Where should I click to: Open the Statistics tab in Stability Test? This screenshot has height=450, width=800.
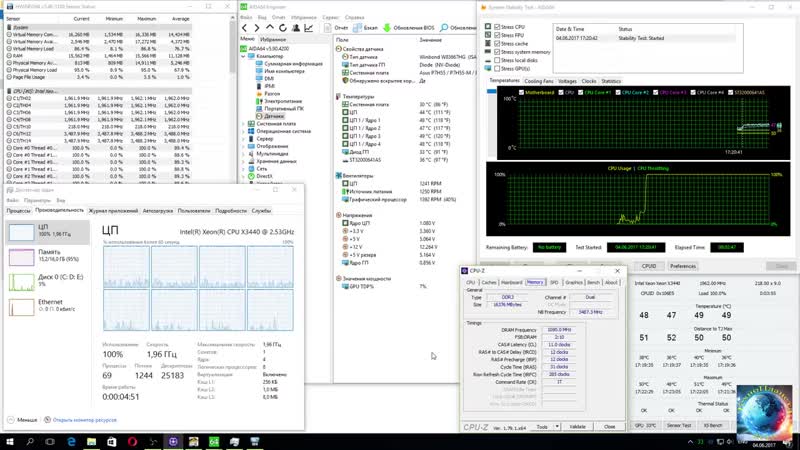pyautogui.click(x=611, y=81)
